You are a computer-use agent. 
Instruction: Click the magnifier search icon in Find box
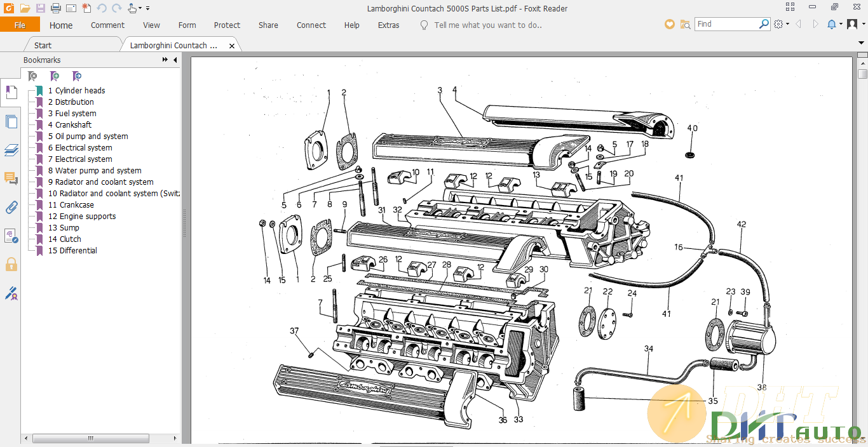tap(764, 24)
